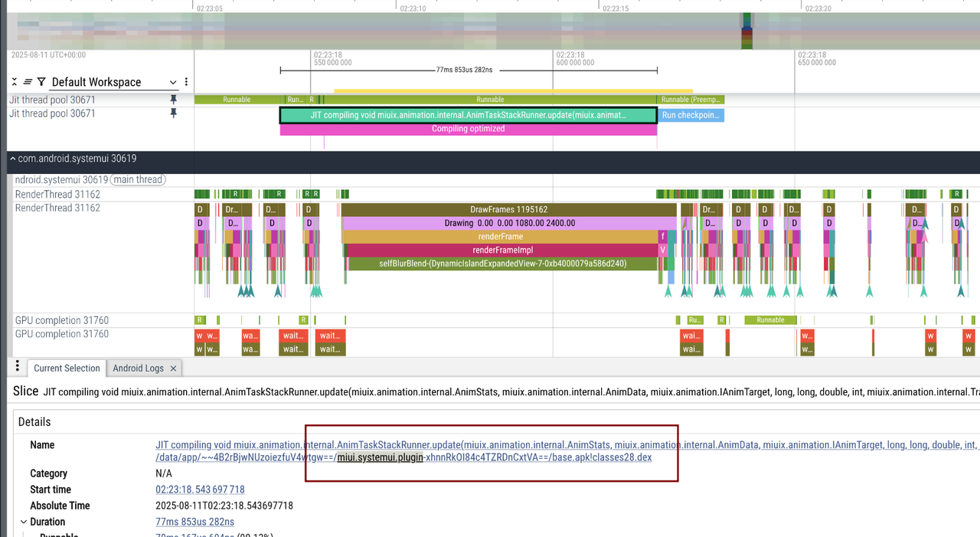Collapse the Duration details row
This screenshot has width=980, height=537.
pyautogui.click(x=23, y=522)
